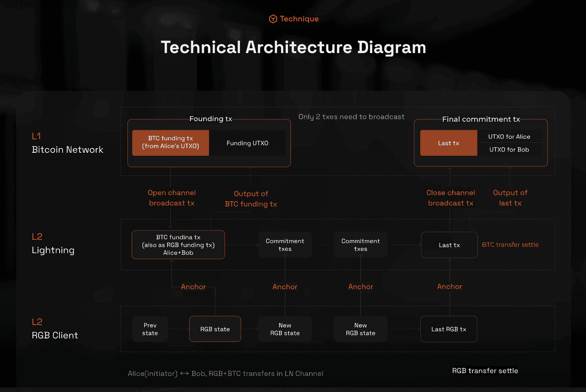Toggle the Anchor above Last RGB tx
Image resolution: width=586 pixels, height=392 pixels.
(450, 287)
